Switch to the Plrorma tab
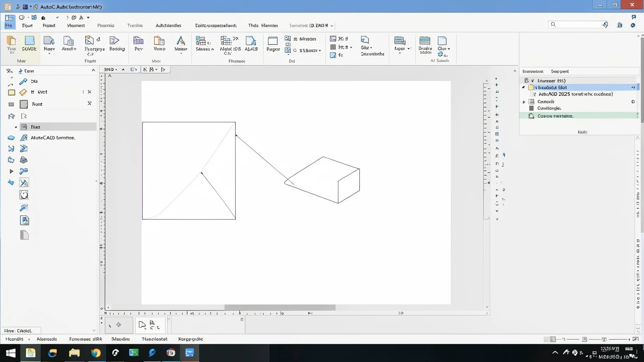 [x=106, y=25]
